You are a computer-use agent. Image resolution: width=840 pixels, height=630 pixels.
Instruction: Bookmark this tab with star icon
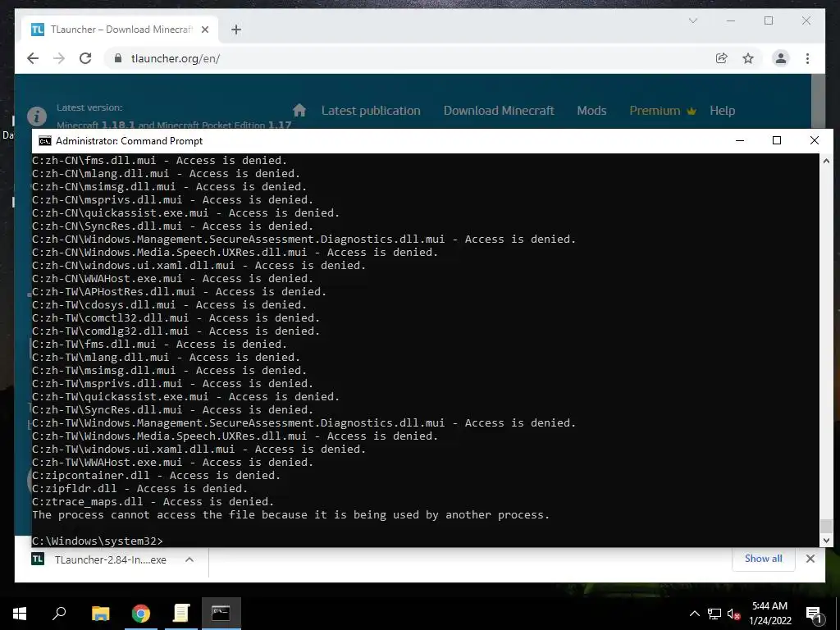[748, 58]
